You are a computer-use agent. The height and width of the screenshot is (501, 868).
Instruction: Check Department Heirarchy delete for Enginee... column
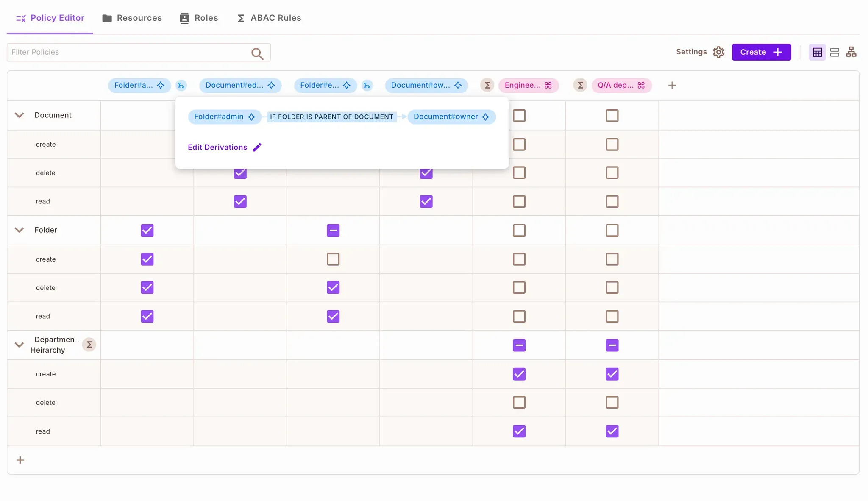519,402
